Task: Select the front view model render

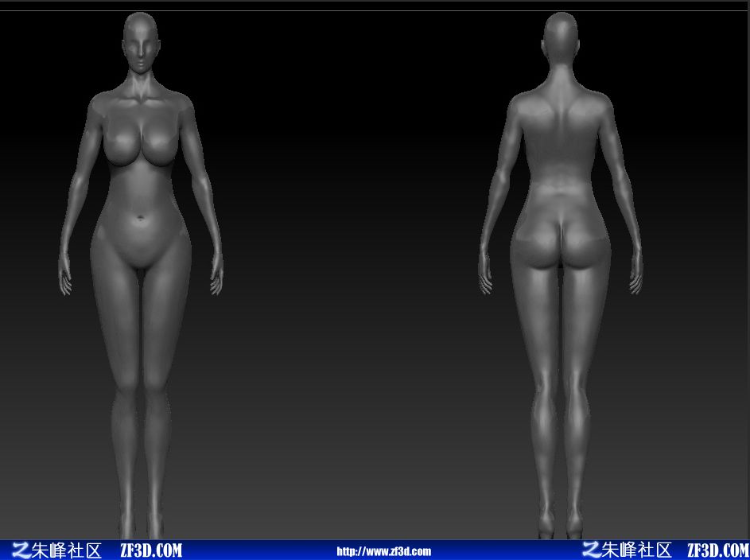Action: pyautogui.click(x=141, y=275)
